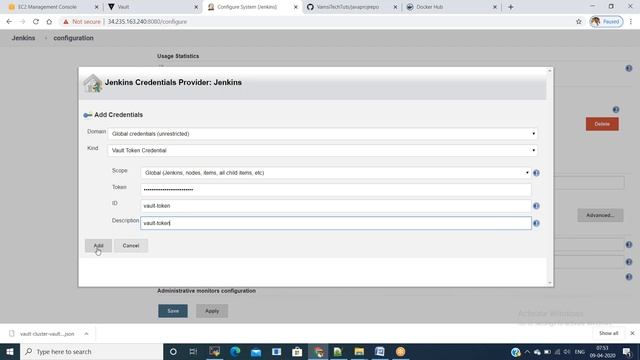Open help for the Scope field

coord(536,173)
